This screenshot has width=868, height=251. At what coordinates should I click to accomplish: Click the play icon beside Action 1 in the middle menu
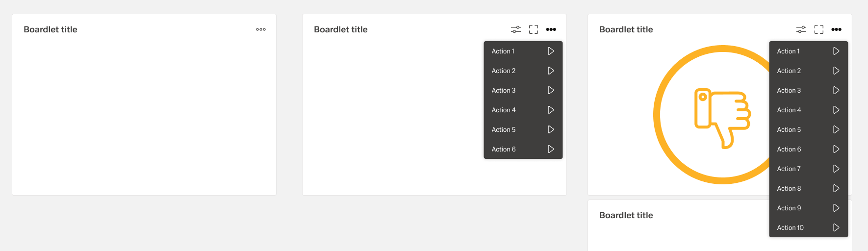[551, 51]
